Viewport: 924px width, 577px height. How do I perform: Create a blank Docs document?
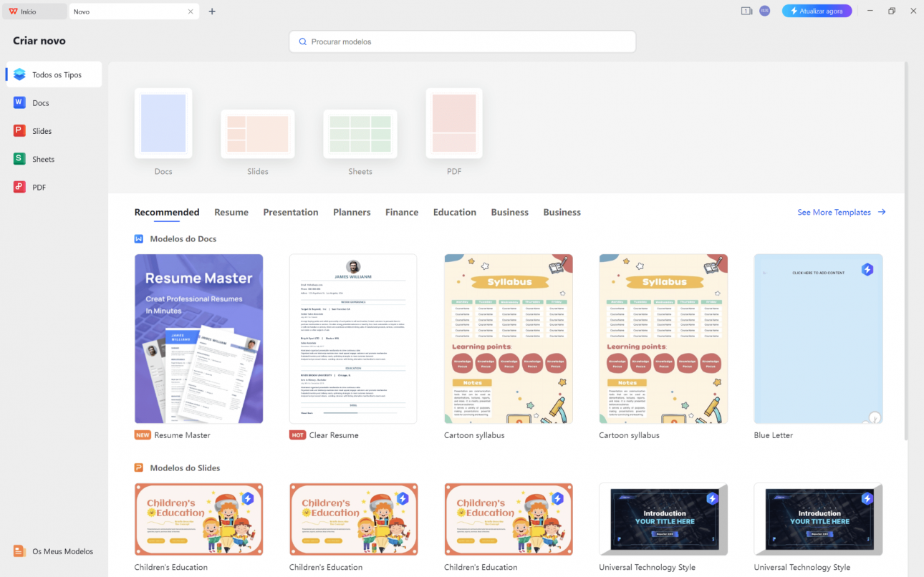click(163, 123)
